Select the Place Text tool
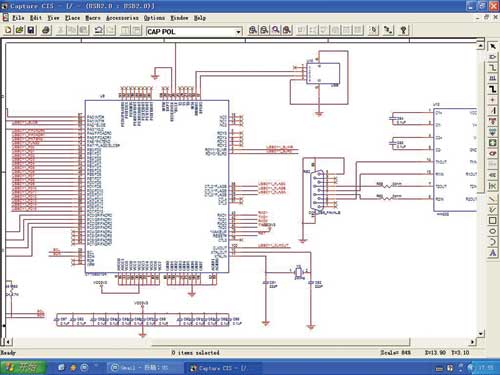The height and width of the screenshot is (375, 500). coord(492,253)
